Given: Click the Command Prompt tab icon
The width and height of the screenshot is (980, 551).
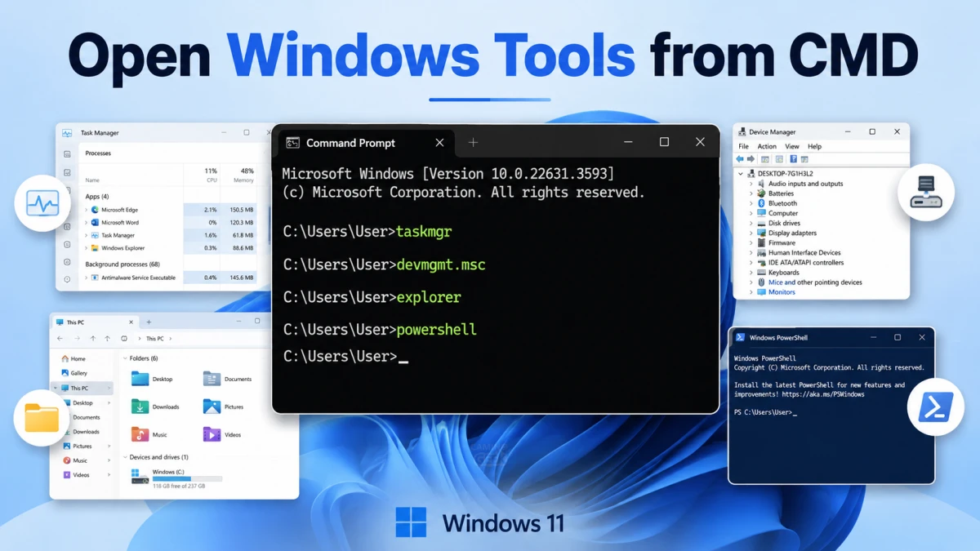Looking at the screenshot, I should tap(292, 143).
